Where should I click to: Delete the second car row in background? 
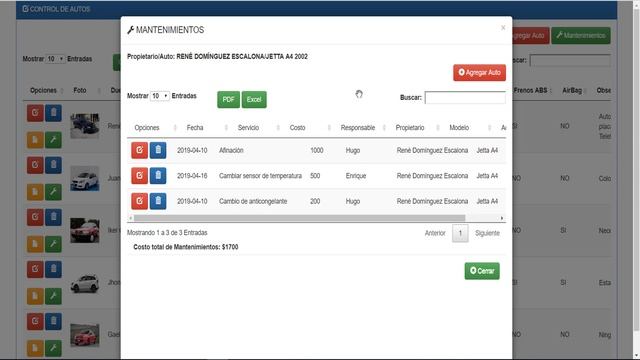pos(53,165)
